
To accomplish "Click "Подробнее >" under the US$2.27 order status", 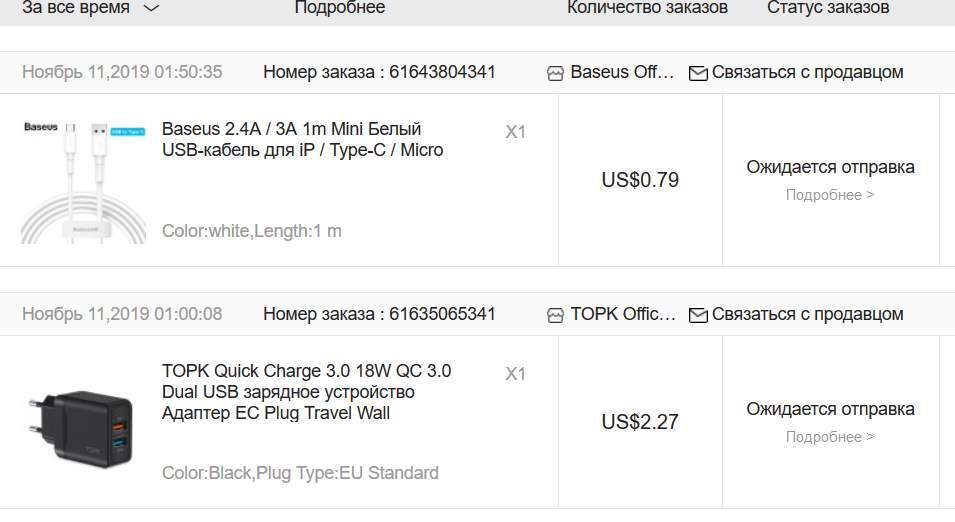I will pos(830,437).
